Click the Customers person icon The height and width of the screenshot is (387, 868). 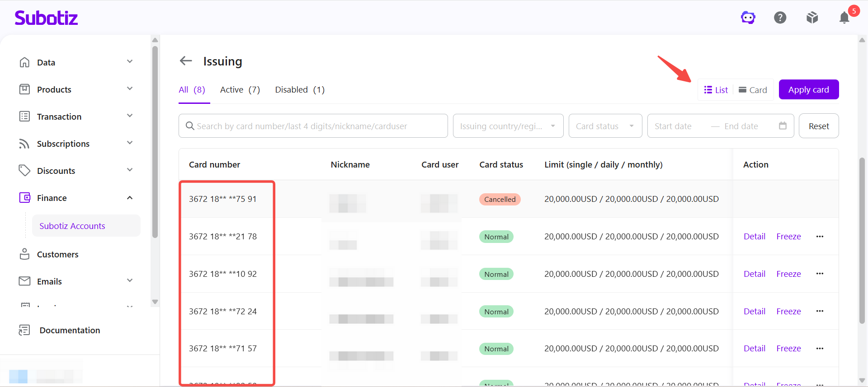tap(24, 254)
